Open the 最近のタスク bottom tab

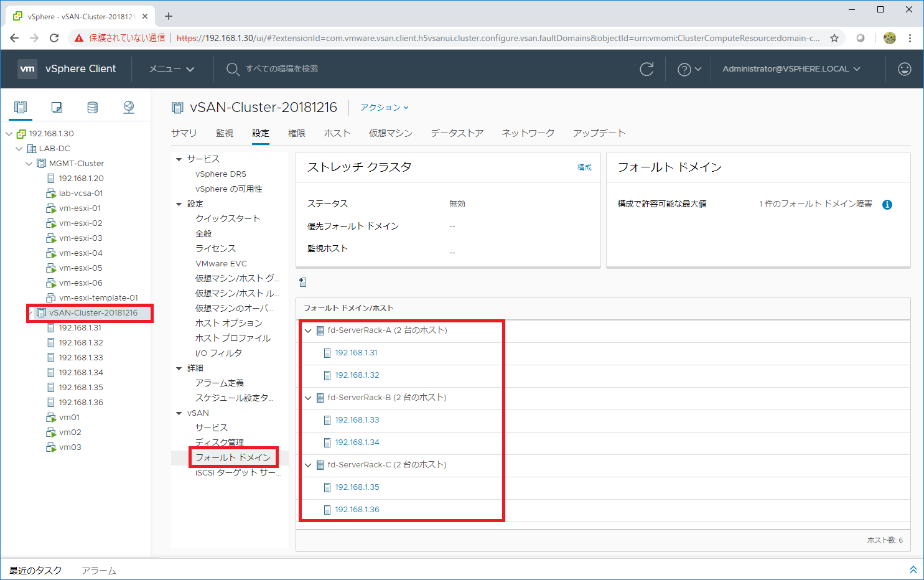click(x=35, y=571)
